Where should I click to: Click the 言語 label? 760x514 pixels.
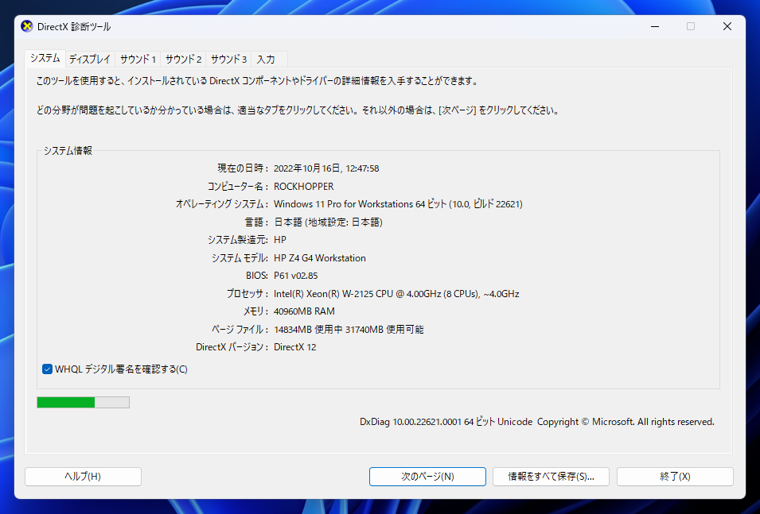pos(256,222)
